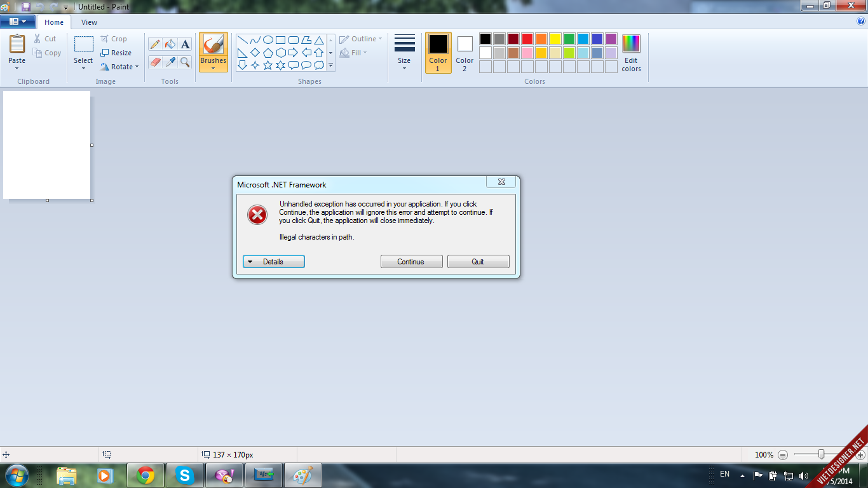Select the Text tool (letter A)
The height and width of the screenshot is (488, 868).
[x=185, y=44]
